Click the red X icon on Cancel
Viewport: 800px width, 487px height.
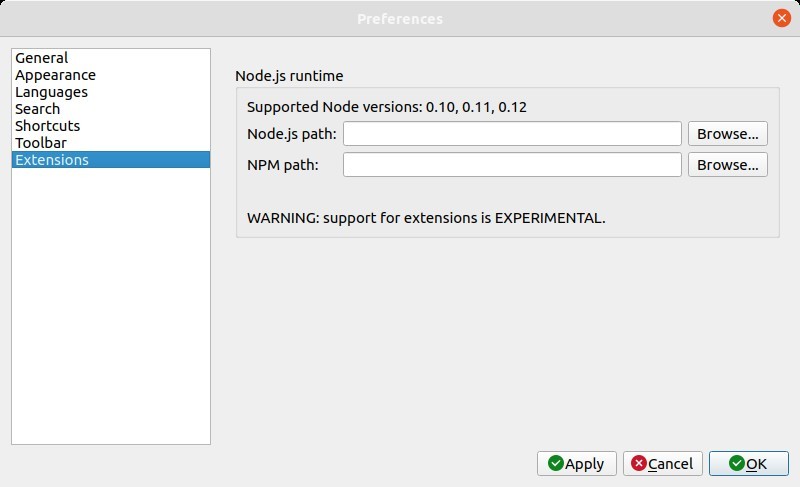[x=639, y=463]
